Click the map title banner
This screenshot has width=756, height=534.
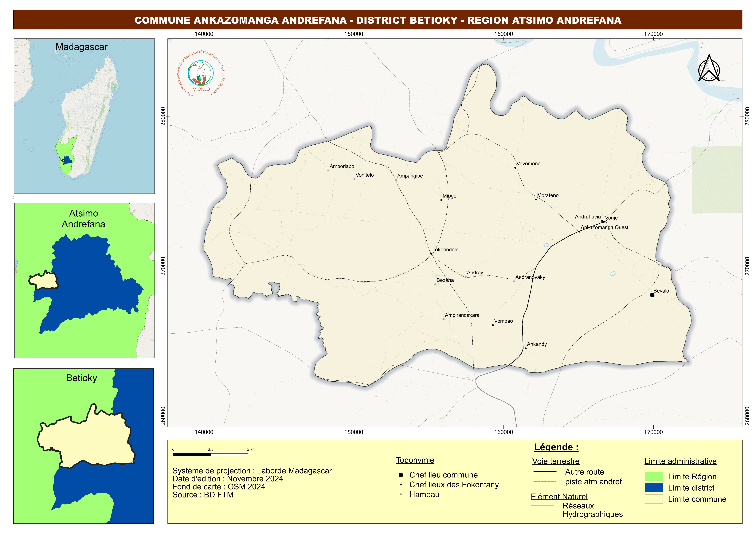tap(378, 20)
